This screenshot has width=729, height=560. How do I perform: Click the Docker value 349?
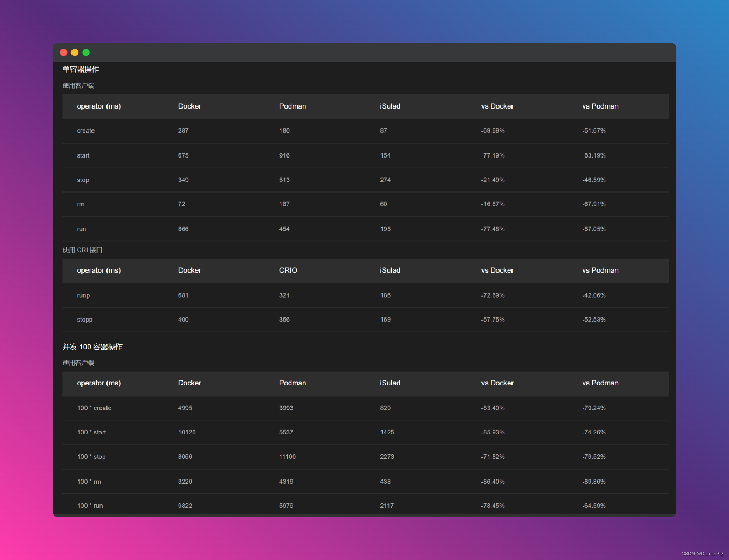183,180
